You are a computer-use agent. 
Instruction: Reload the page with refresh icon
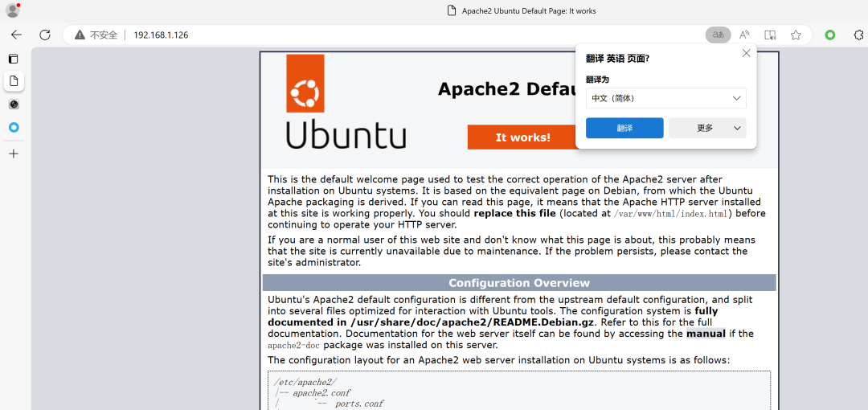click(45, 35)
